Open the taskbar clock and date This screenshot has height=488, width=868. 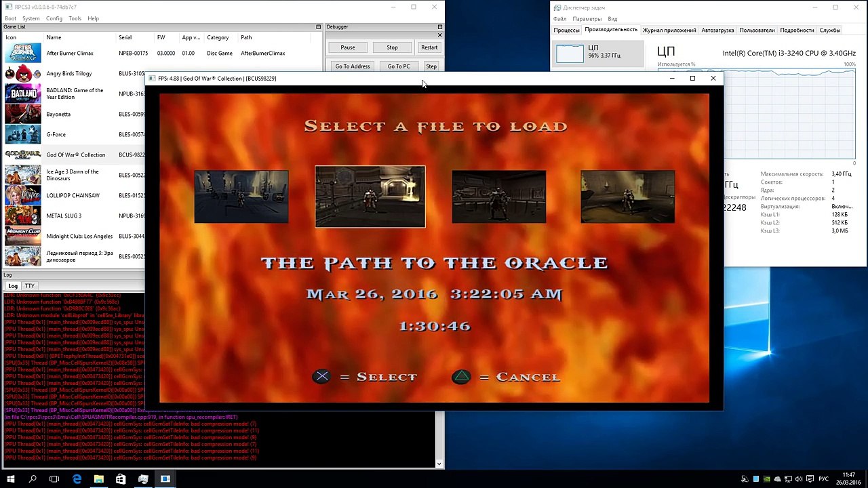pyautogui.click(x=849, y=479)
